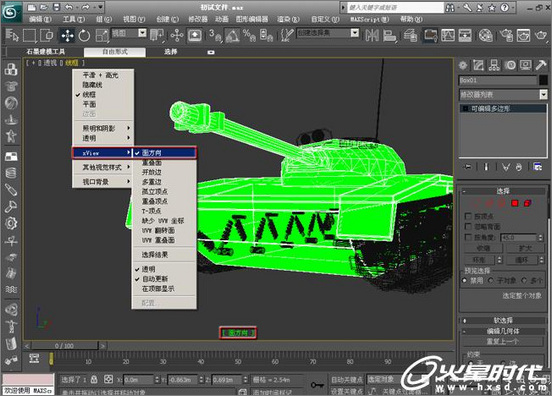The image size is (552, 396).
Task: Open the 渲染 menu in menu bar
Action: (288, 19)
